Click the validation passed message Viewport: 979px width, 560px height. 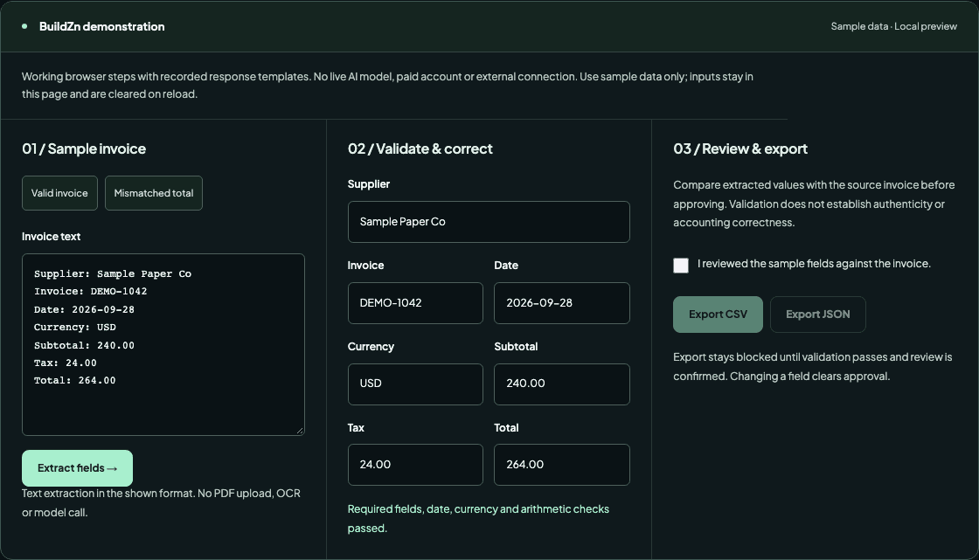[x=478, y=518]
